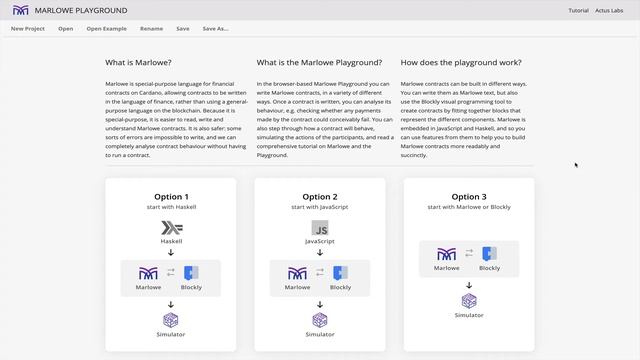Click the Blockly label in Option 2
Screen dimensions: 640x360
(340, 287)
